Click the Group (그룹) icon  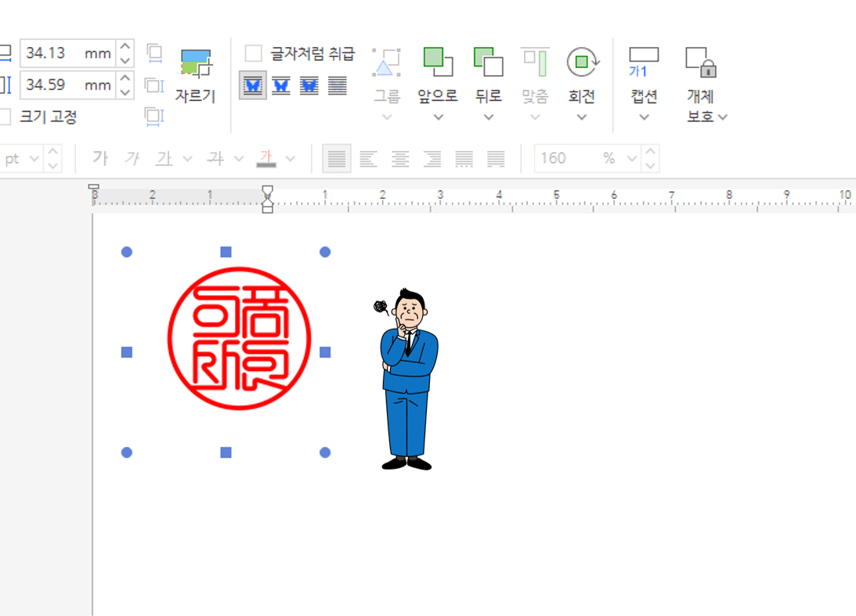[x=387, y=76]
